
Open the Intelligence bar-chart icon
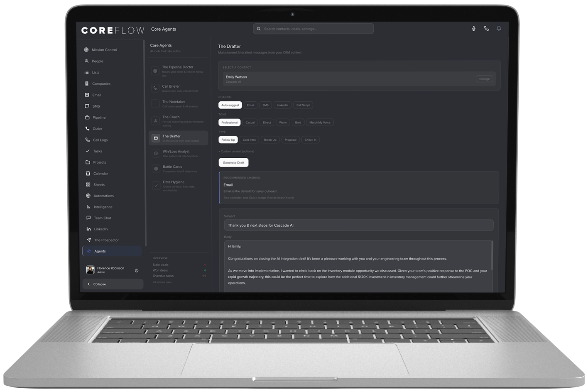click(88, 207)
